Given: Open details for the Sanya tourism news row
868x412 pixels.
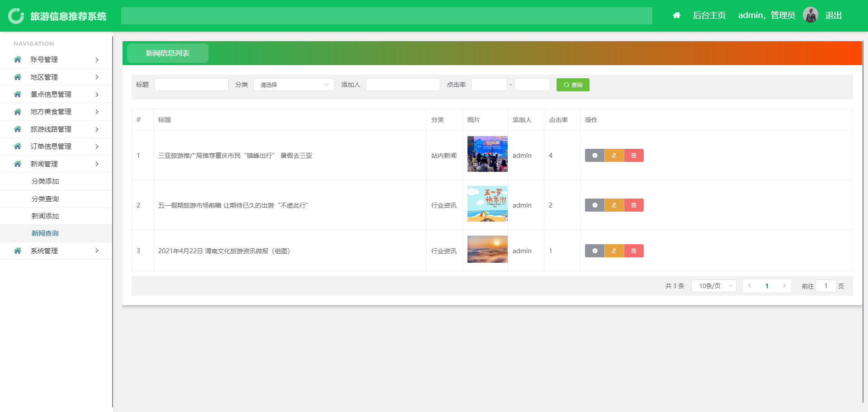Looking at the screenshot, I should (x=594, y=156).
